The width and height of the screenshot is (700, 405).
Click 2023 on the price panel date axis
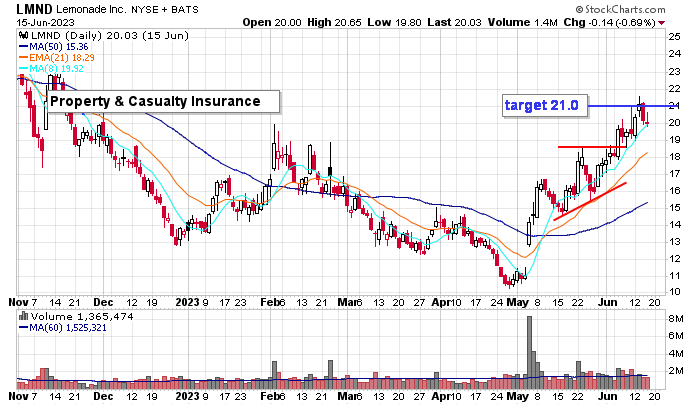188,302
